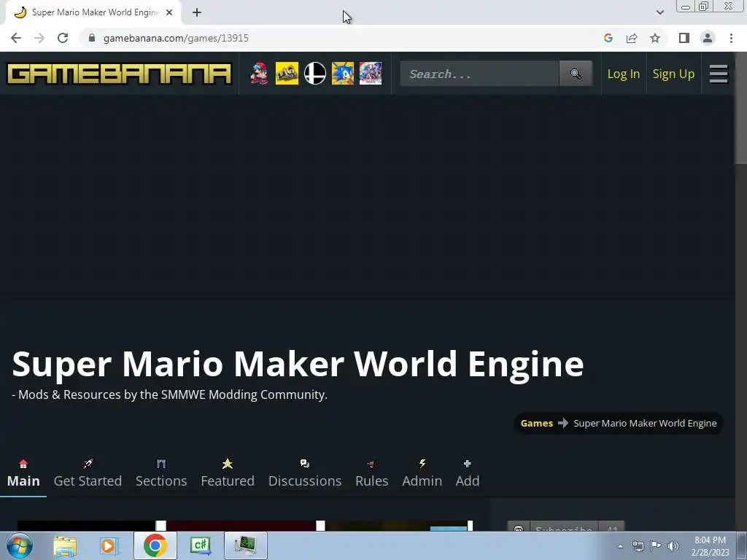Focus the Search input field

coord(480,74)
